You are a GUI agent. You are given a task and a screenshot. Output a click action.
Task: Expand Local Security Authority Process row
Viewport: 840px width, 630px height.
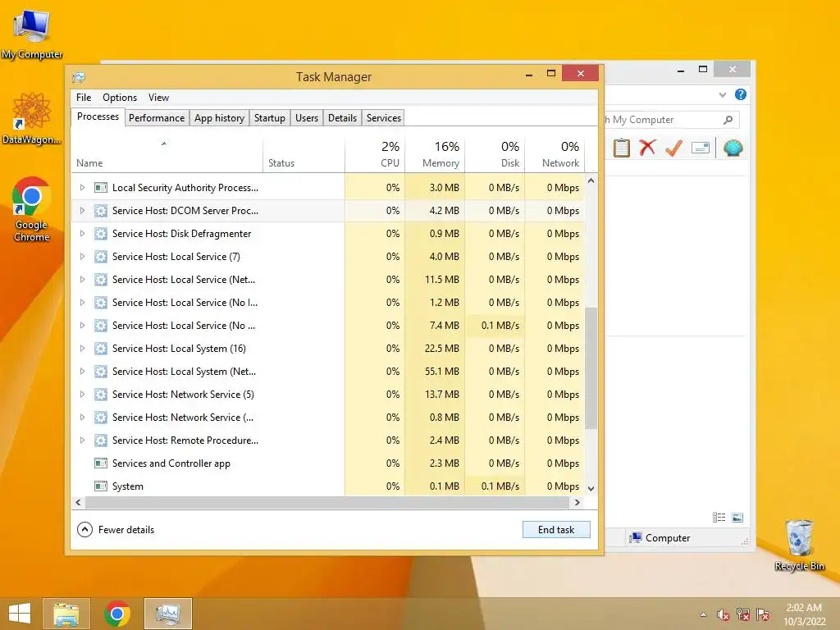click(x=82, y=188)
